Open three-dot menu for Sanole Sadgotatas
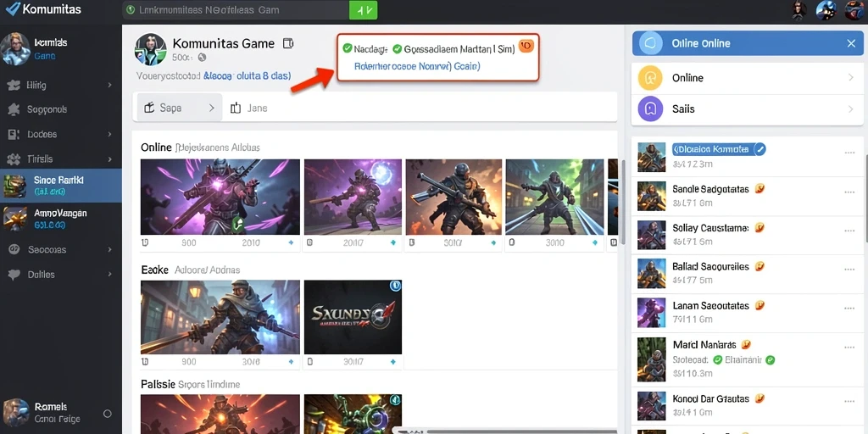This screenshot has height=434, width=868. click(x=849, y=192)
